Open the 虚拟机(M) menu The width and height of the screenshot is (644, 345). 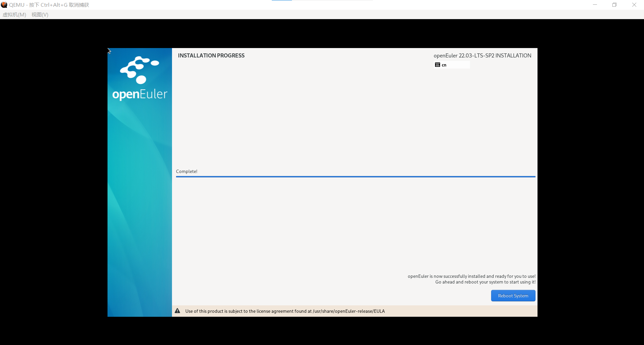point(14,14)
